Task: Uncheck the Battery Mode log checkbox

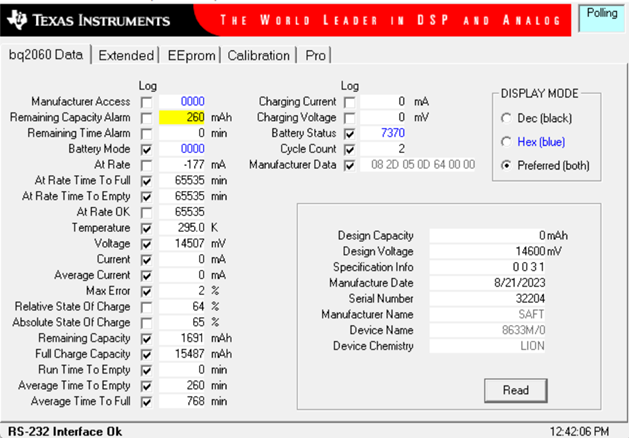Action: click(146, 150)
